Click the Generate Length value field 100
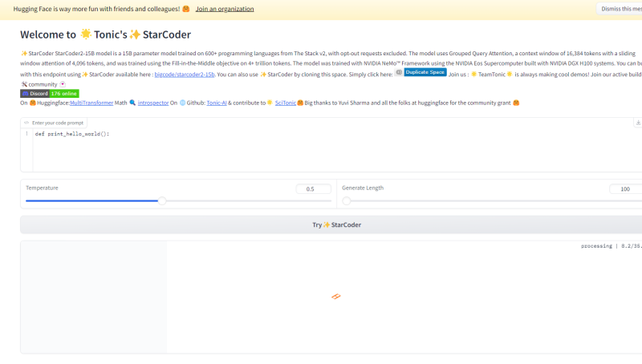Screen dimensions: 642x364 626,189
